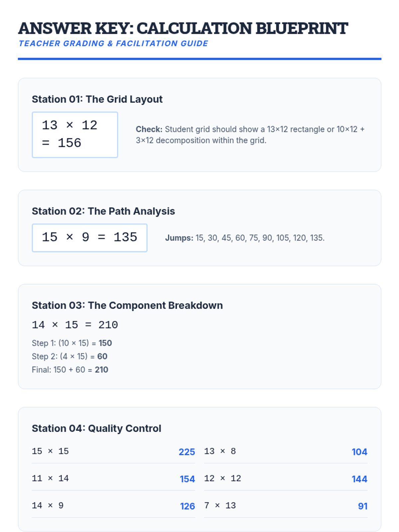
Task: Select the 104 answer for 13 × 8
Action: [x=359, y=452]
